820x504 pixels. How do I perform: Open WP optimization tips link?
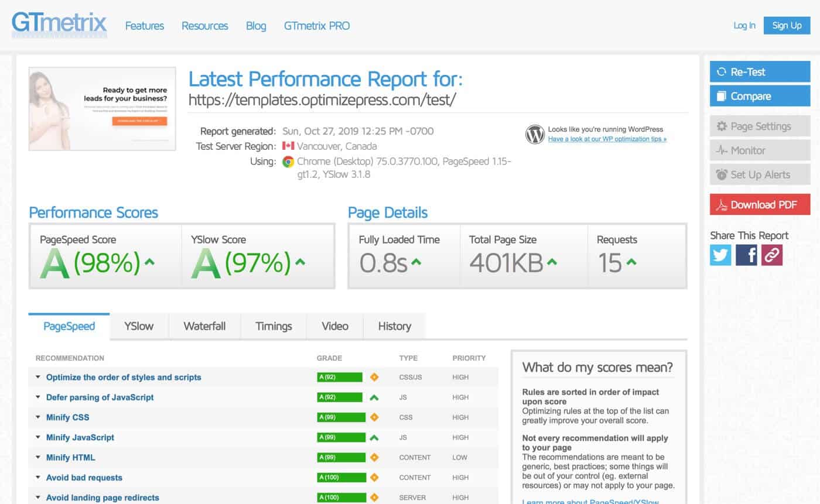(x=607, y=139)
